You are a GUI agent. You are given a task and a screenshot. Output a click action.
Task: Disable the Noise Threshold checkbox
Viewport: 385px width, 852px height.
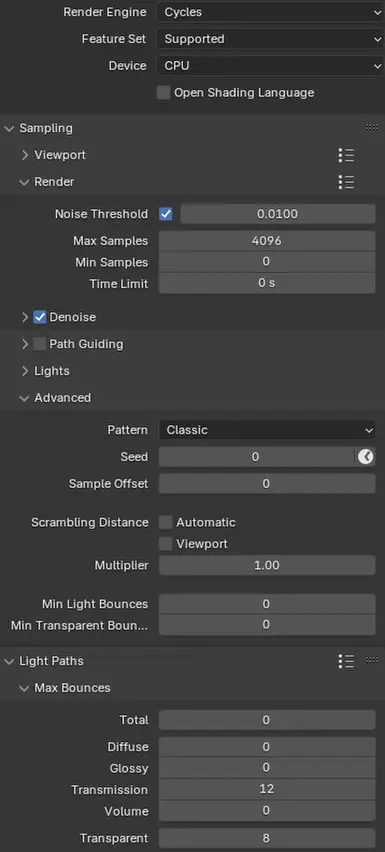click(166, 214)
